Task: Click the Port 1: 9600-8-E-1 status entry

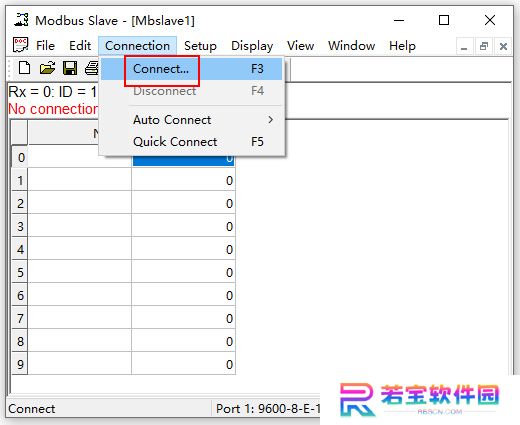Action: pos(268,409)
